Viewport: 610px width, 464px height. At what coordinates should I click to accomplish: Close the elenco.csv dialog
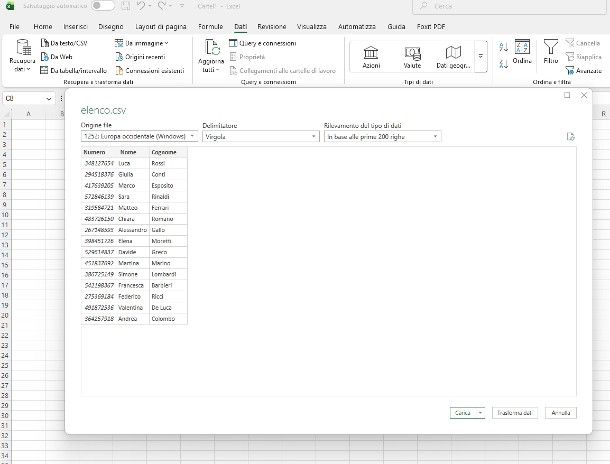coord(584,95)
